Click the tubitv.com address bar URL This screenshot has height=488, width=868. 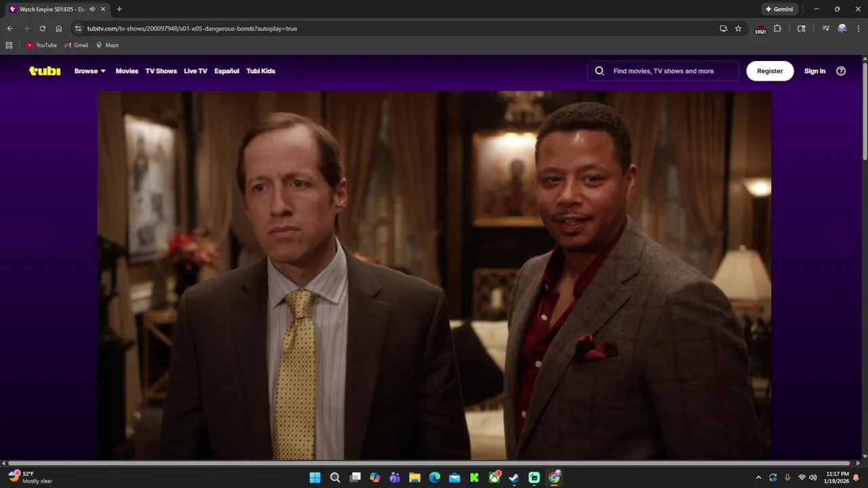click(x=192, y=28)
